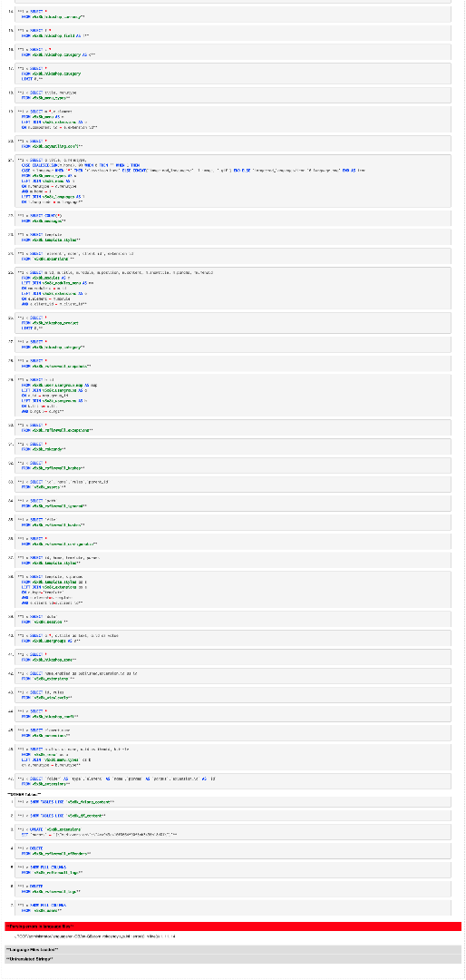Select query number 29 with two LEFT JOINs
Viewport: 466px width, 980px height.
[x=233, y=396]
